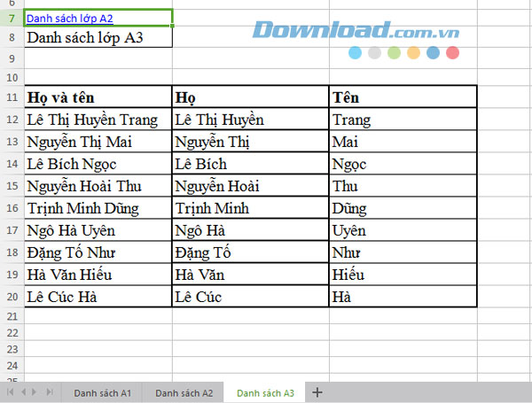Viewport: 532px width, 403px height.
Task: Select row 20 header
Action: click(x=12, y=297)
